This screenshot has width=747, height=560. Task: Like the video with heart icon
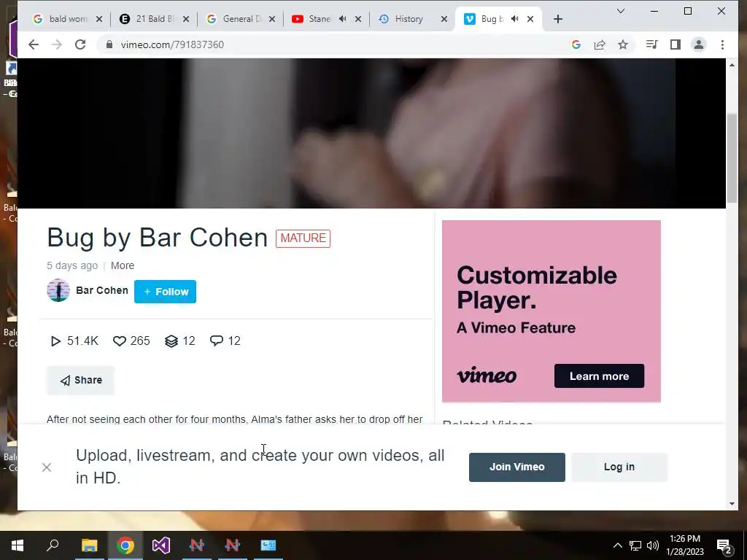pyautogui.click(x=120, y=341)
